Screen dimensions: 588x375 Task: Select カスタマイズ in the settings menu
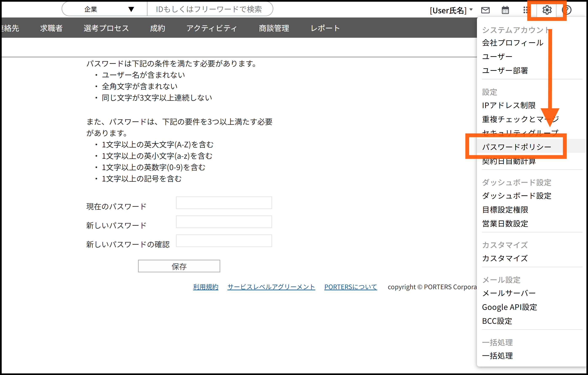[x=505, y=258]
